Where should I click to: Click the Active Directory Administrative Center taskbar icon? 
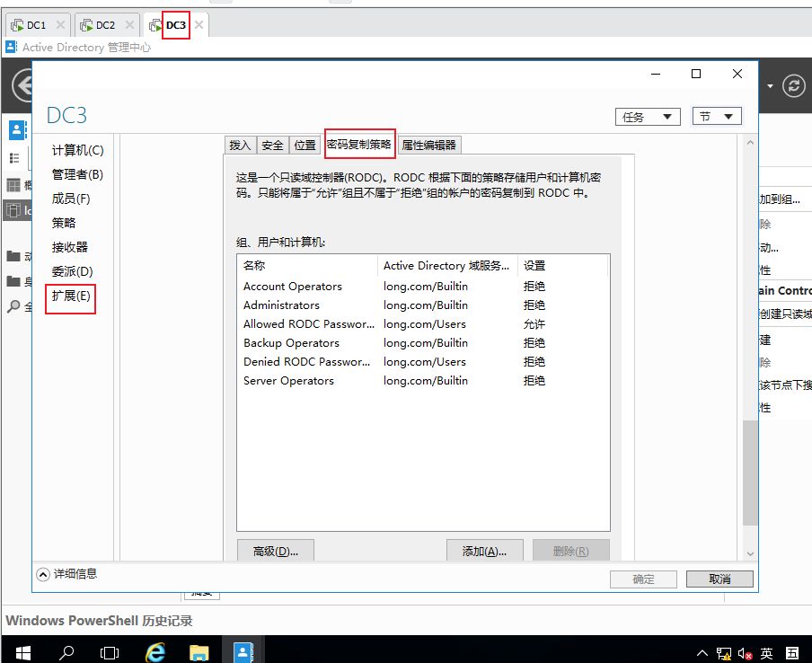(x=243, y=651)
